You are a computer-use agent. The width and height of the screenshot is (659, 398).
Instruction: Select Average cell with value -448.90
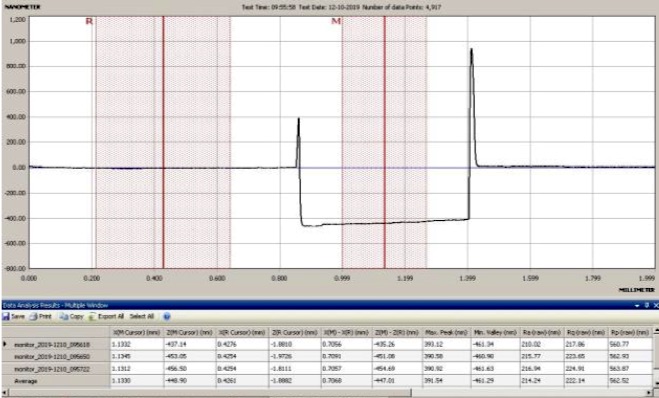[x=189, y=381]
